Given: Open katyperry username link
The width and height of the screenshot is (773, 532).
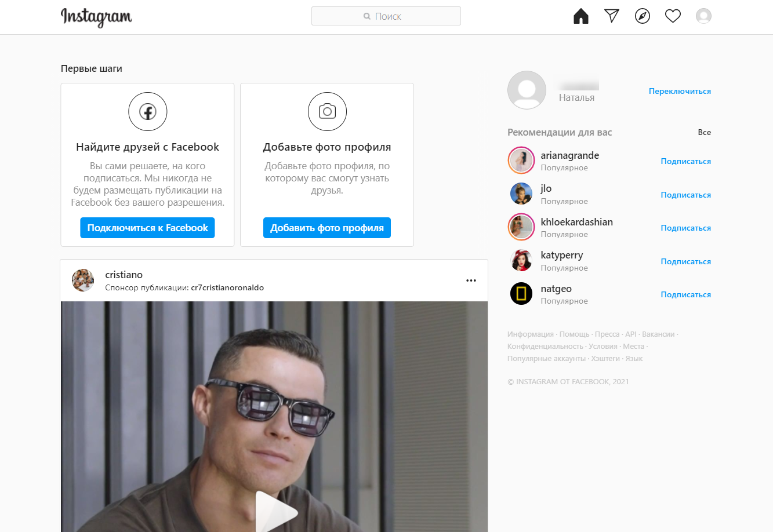Looking at the screenshot, I should (562, 255).
